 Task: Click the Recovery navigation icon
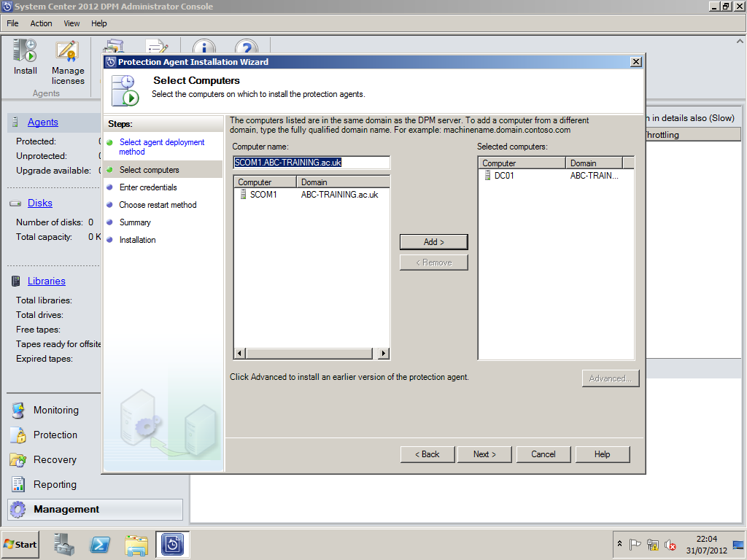[x=18, y=459]
